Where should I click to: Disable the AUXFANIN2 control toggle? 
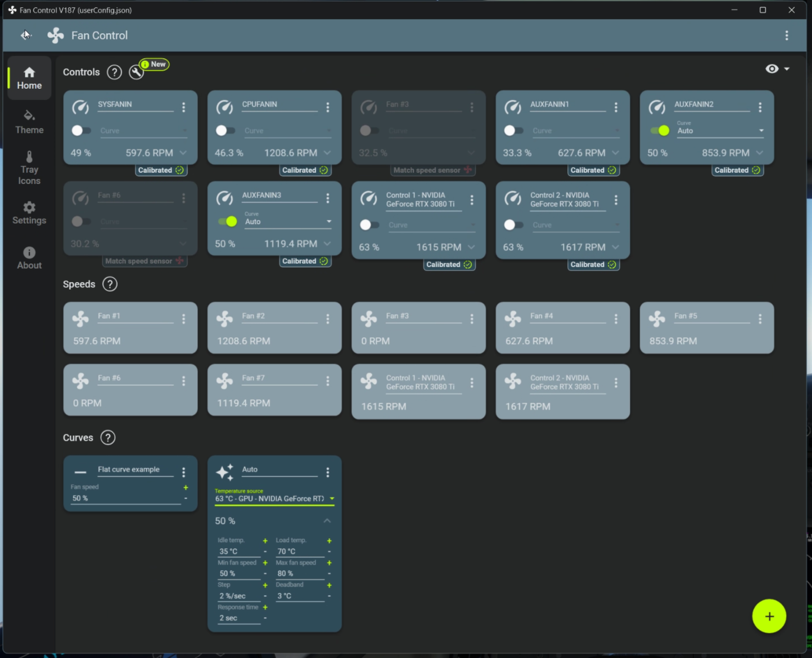coord(660,130)
